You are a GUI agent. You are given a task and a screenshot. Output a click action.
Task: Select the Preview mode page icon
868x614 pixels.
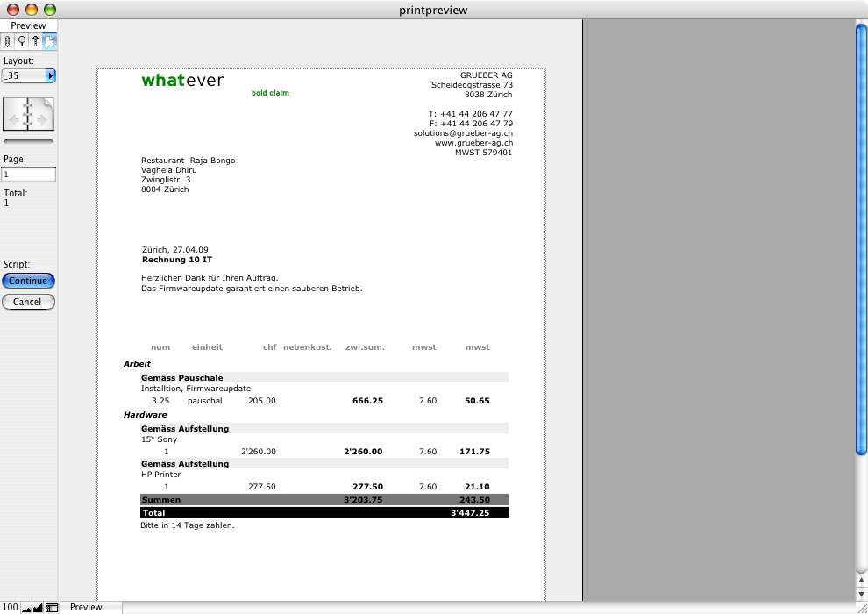coord(50,41)
